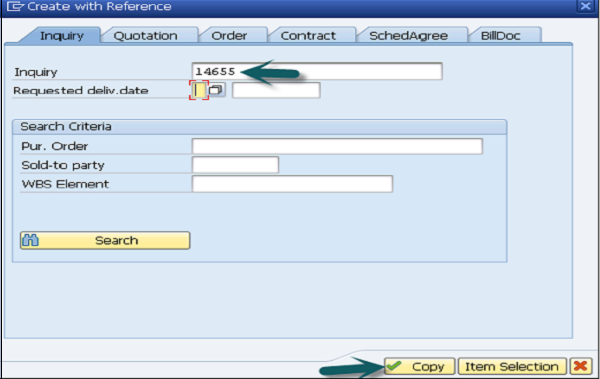Click the Create with Reference title icon
Viewport: 600px width, 379px height.
(x=15, y=6)
